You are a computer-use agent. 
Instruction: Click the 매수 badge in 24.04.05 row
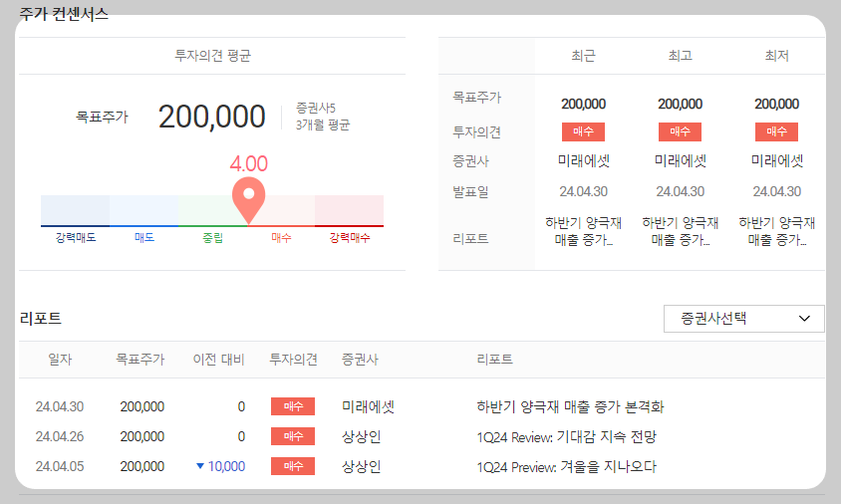[x=293, y=466]
